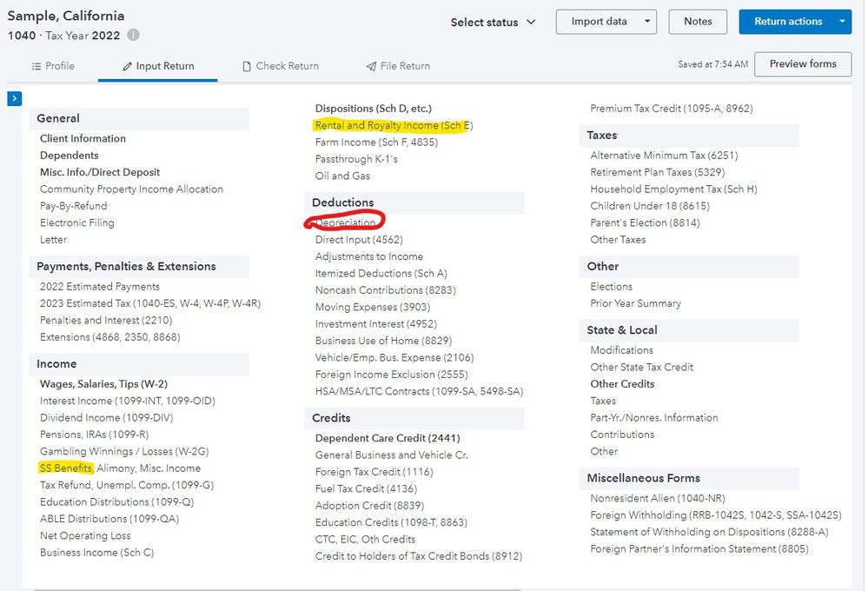
Task: Open Itemized Deductions (Sch A)
Action: (381, 274)
